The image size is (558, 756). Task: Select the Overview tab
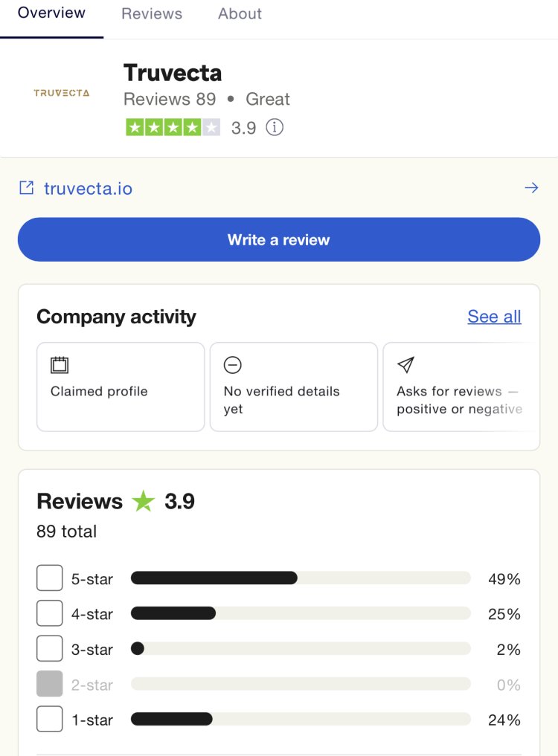(x=51, y=13)
